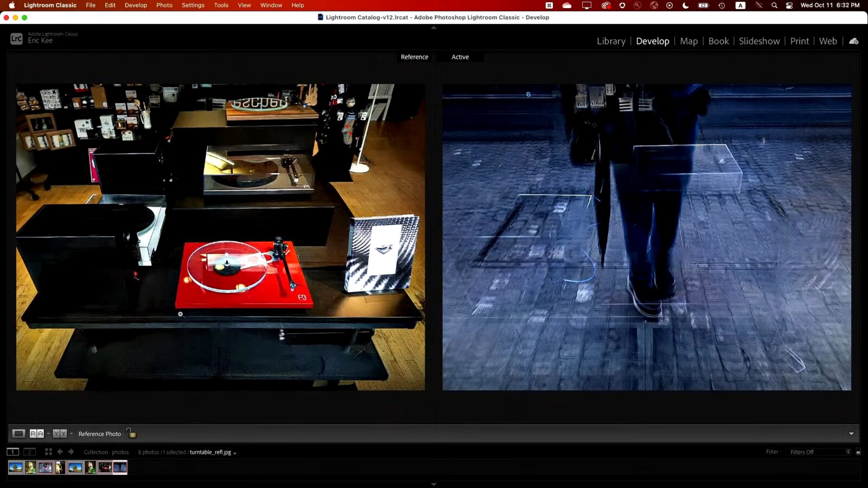Open the Filters Off dropdown
868x488 pixels.
coord(819,452)
